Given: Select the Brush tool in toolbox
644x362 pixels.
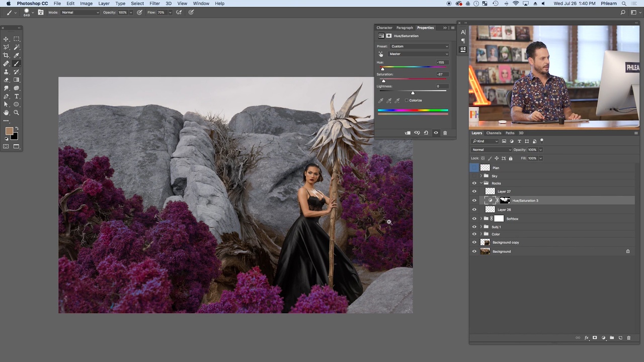Looking at the screenshot, I should [x=17, y=63].
